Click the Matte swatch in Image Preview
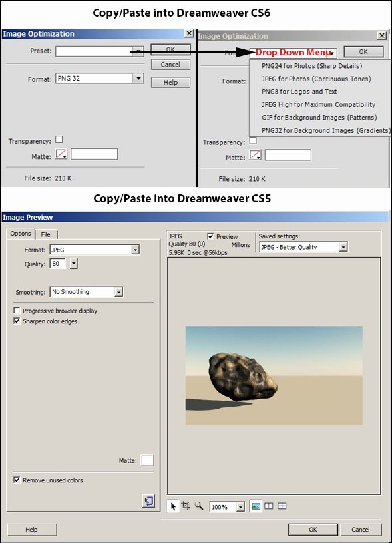Image resolution: width=392 pixels, height=543 pixels. click(147, 460)
